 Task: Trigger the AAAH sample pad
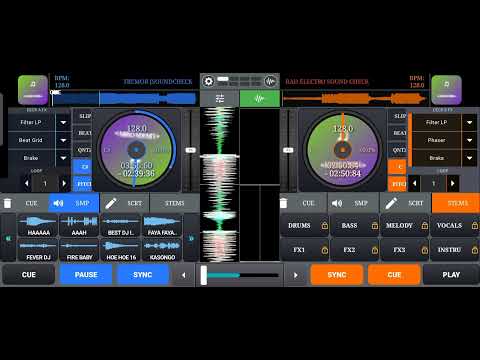[79, 226]
